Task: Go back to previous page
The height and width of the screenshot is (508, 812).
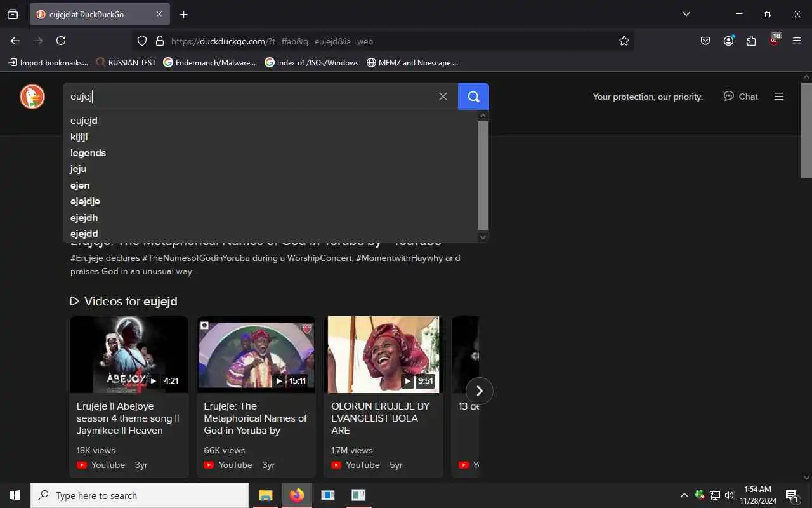Action: click(15, 41)
